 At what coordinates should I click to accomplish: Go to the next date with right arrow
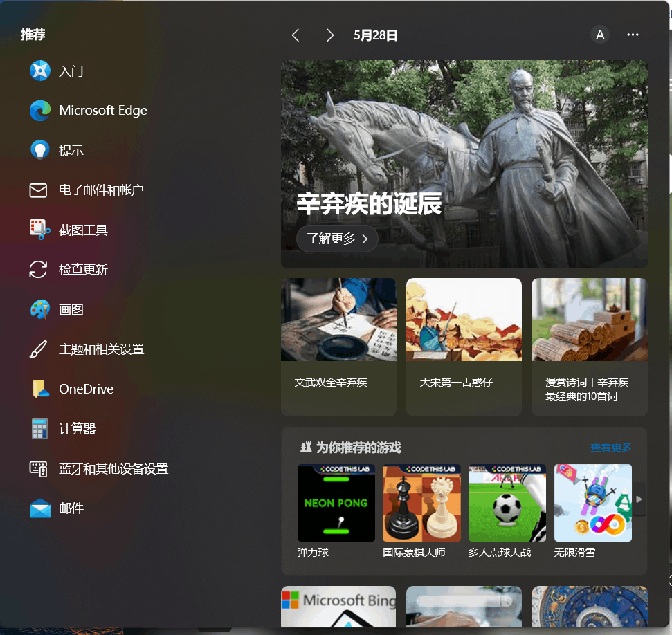coord(329,35)
